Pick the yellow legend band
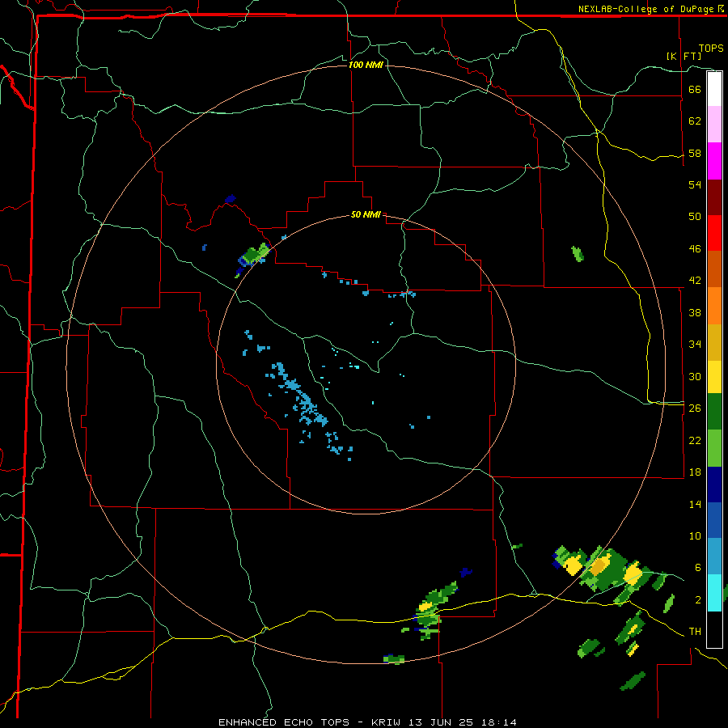Image resolution: width=728 pixels, height=728 pixels. (x=714, y=377)
